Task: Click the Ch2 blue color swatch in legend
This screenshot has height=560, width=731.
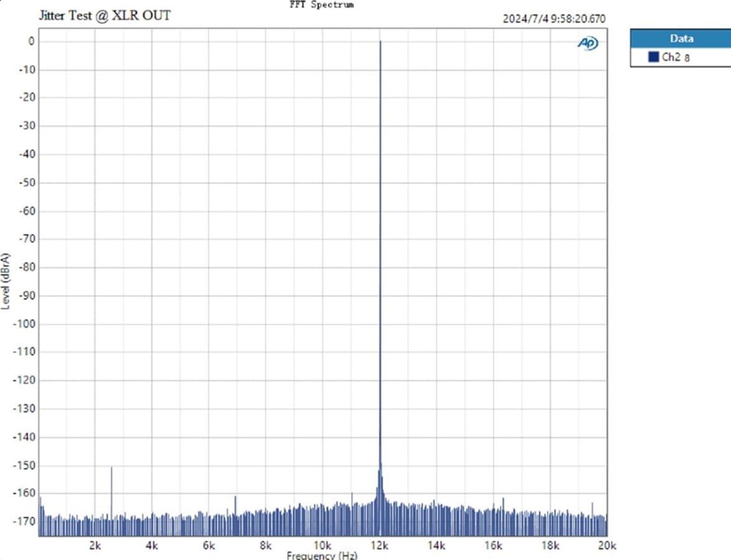Action: [x=654, y=57]
